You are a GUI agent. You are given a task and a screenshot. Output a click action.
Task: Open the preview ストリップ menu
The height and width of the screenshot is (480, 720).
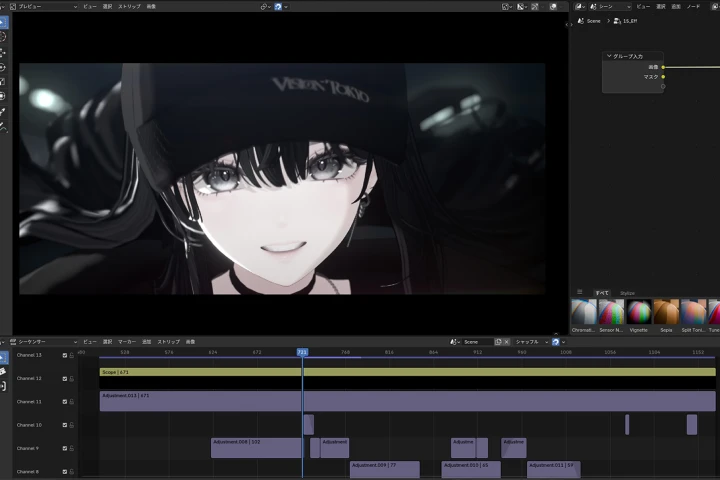click(129, 6)
